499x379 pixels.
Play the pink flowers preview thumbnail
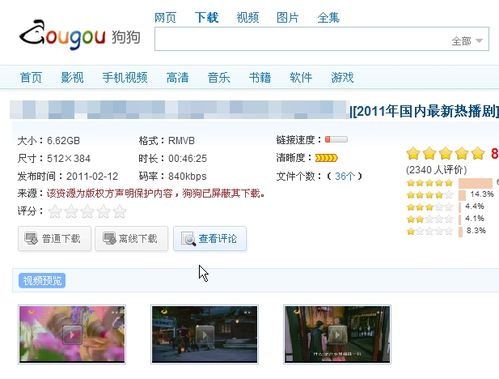coord(72,334)
